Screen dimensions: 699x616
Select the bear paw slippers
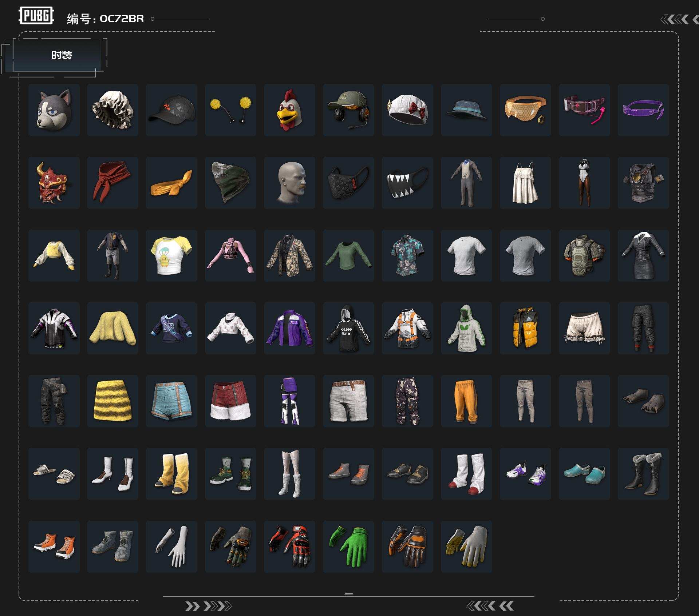point(643,401)
